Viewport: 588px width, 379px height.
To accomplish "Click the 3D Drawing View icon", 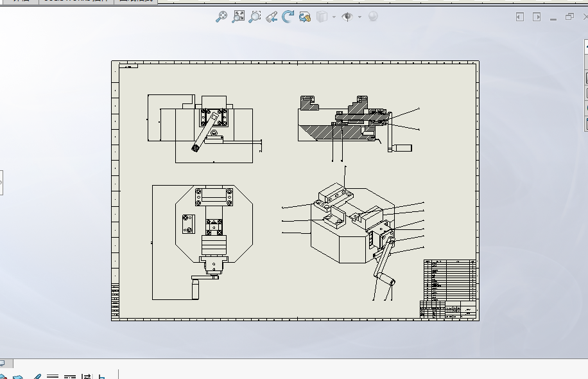I will [304, 17].
